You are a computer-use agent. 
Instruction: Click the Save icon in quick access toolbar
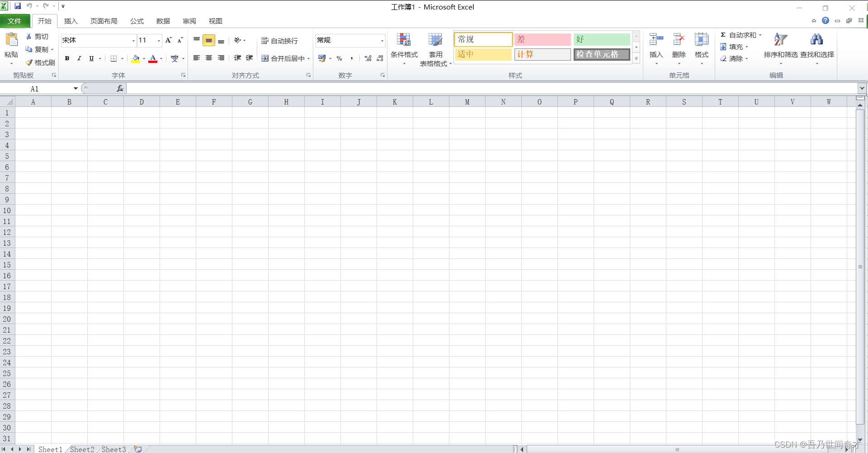tap(18, 6)
